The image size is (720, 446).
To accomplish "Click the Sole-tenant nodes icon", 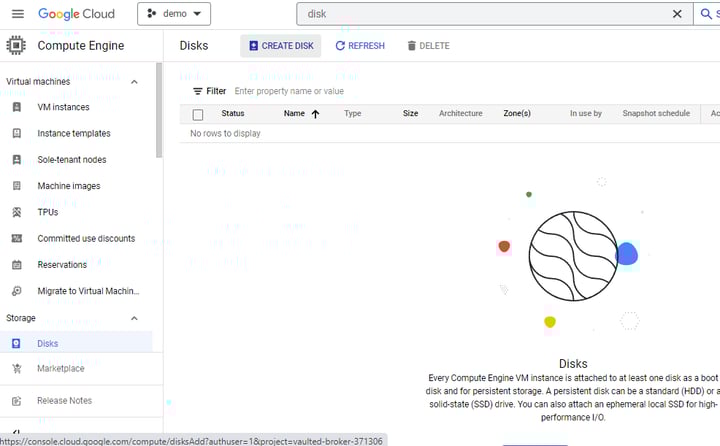I will click(16, 160).
